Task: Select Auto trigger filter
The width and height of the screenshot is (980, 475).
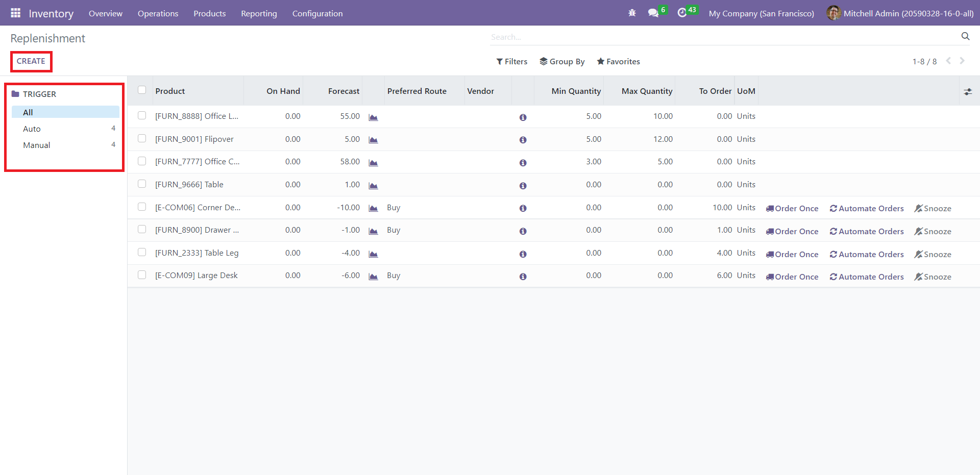Action: click(65, 129)
